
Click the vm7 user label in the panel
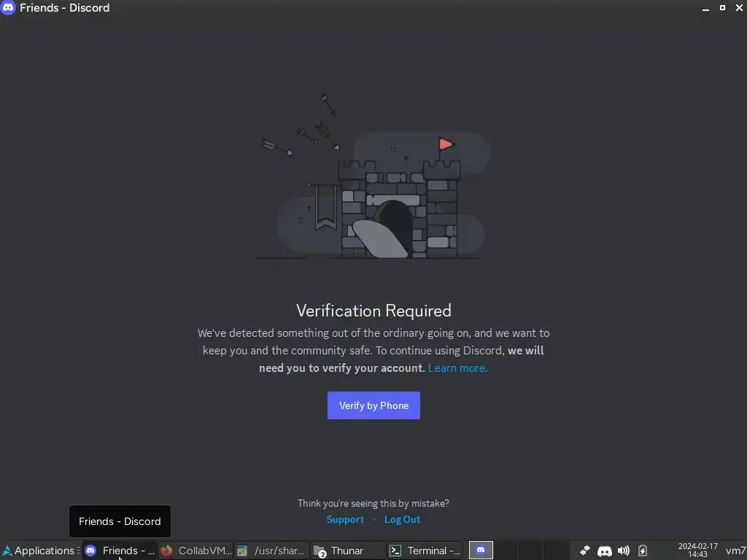[735, 551]
